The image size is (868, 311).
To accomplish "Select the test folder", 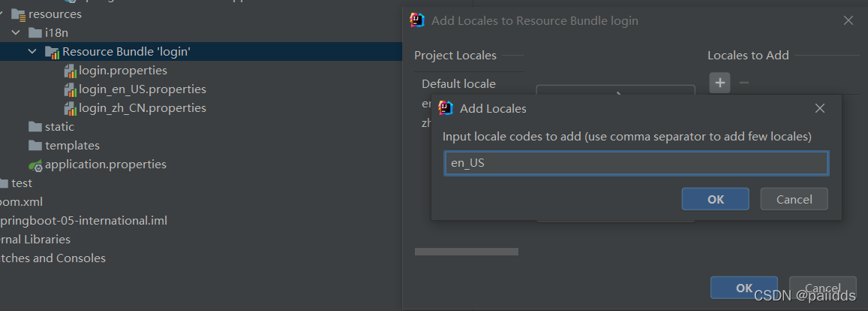I will click(x=23, y=183).
